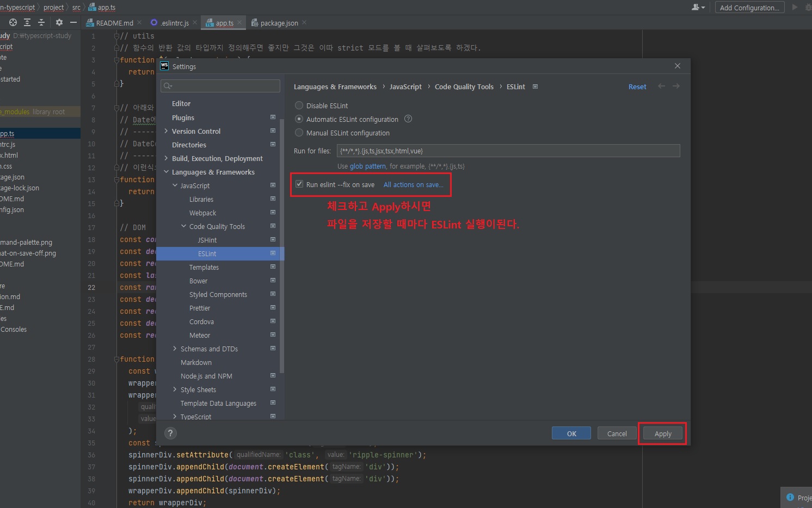Image resolution: width=812 pixels, height=508 pixels.
Task: Click the Expand All icon in project panel
Action: click(x=27, y=22)
